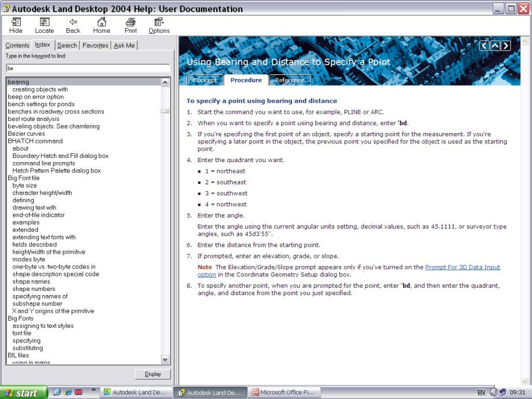The image size is (532, 399).
Task: Select 'fields described' index entry
Action: [34, 245]
